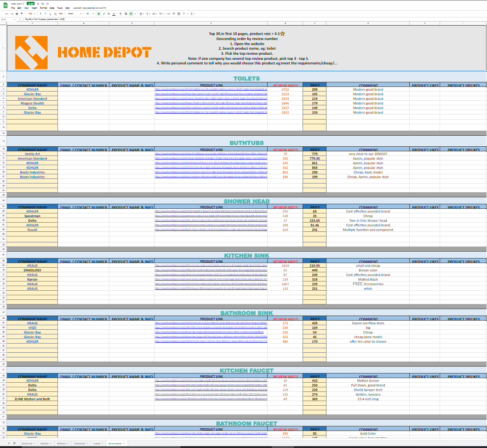Click the Borders toolbar icon
The width and height of the screenshot is (487, 448).
click(126, 14)
